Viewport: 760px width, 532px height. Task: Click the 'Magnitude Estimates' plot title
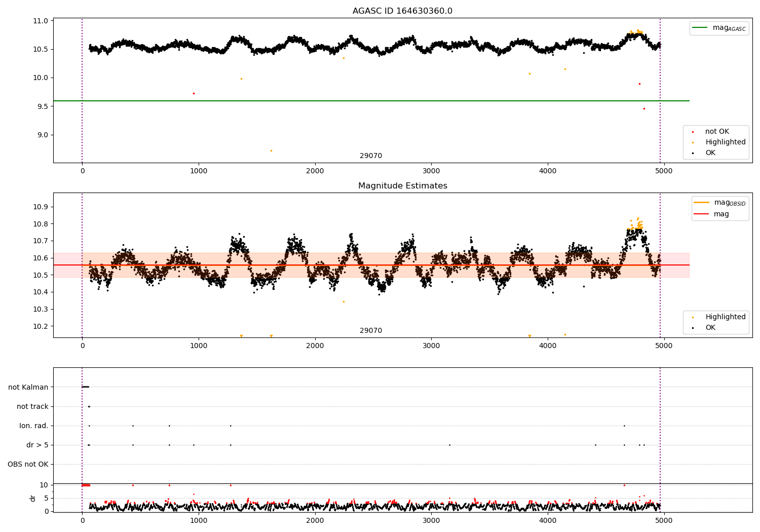402,186
